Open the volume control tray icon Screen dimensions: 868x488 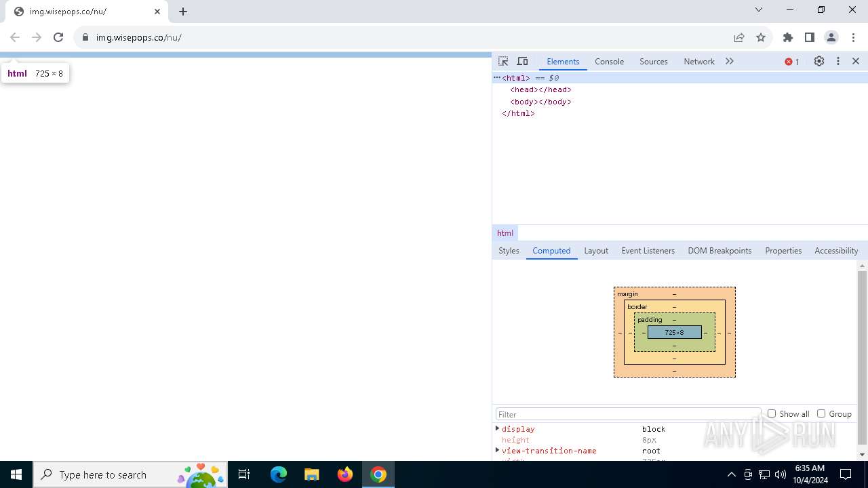click(x=781, y=474)
